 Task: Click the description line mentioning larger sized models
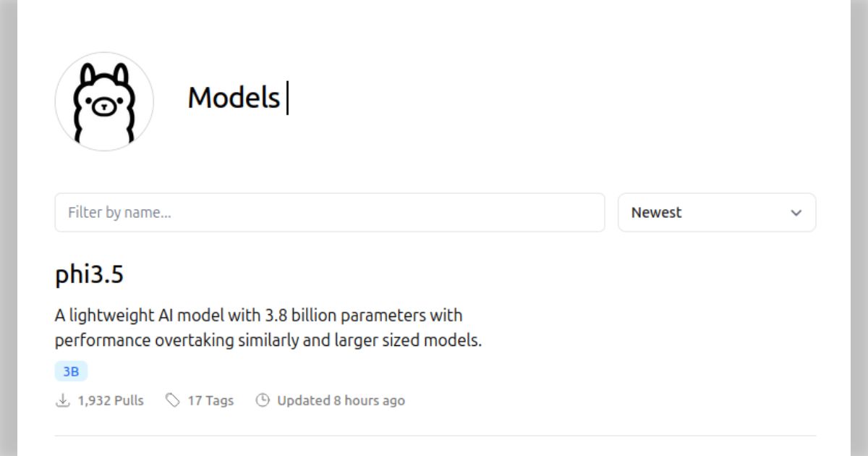pyautogui.click(x=268, y=340)
